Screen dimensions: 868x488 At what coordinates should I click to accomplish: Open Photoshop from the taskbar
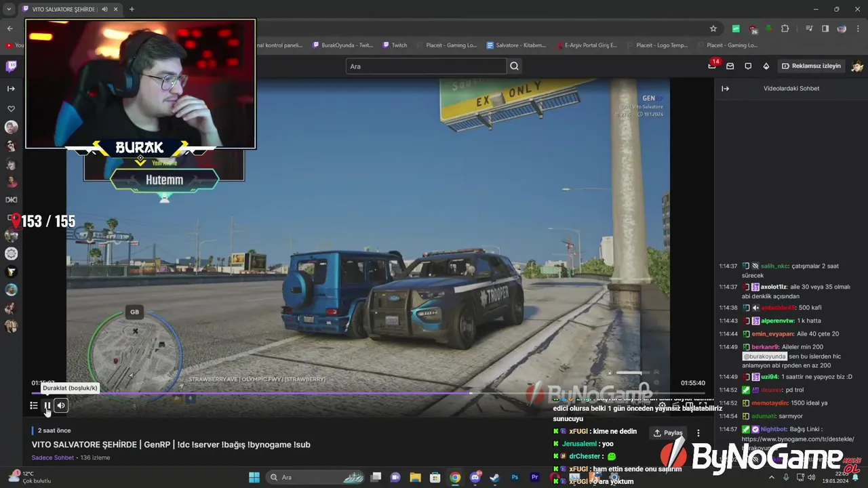(515, 477)
